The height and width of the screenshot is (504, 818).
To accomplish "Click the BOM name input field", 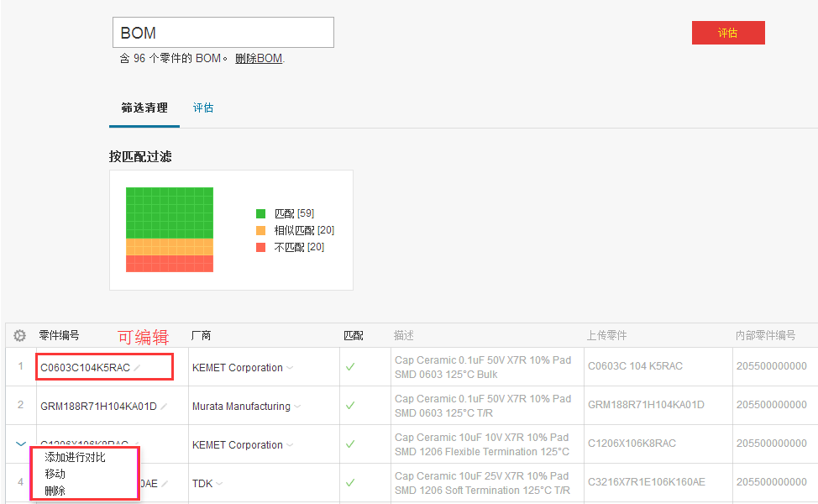I will [223, 33].
